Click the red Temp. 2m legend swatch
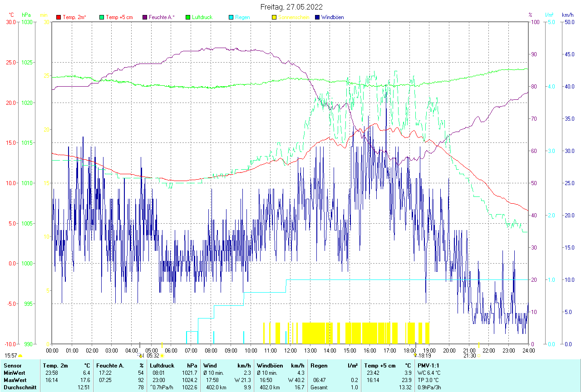Viewport: 581px width, 392px height. pyautogui.click(x=59, y=17)
